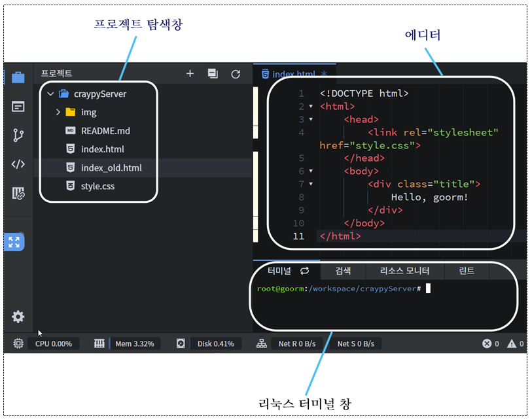530x420 pixels.
Task: Click the error count icon
Action: tap(487, 343)
